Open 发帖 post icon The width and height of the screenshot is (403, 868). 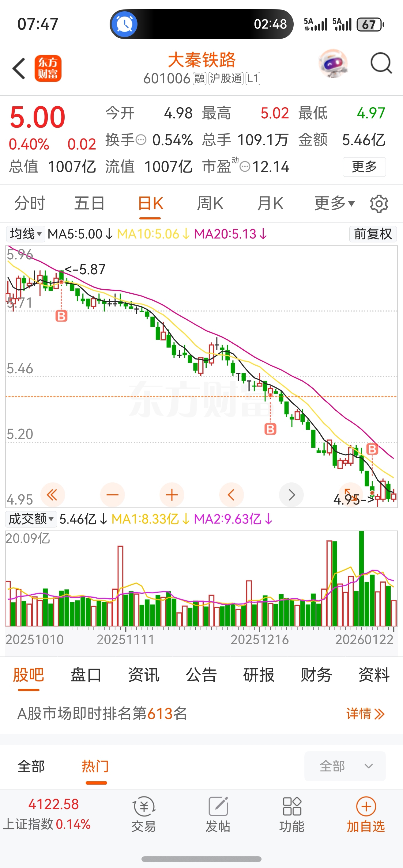pyautogui.click(x=218, y=814)
